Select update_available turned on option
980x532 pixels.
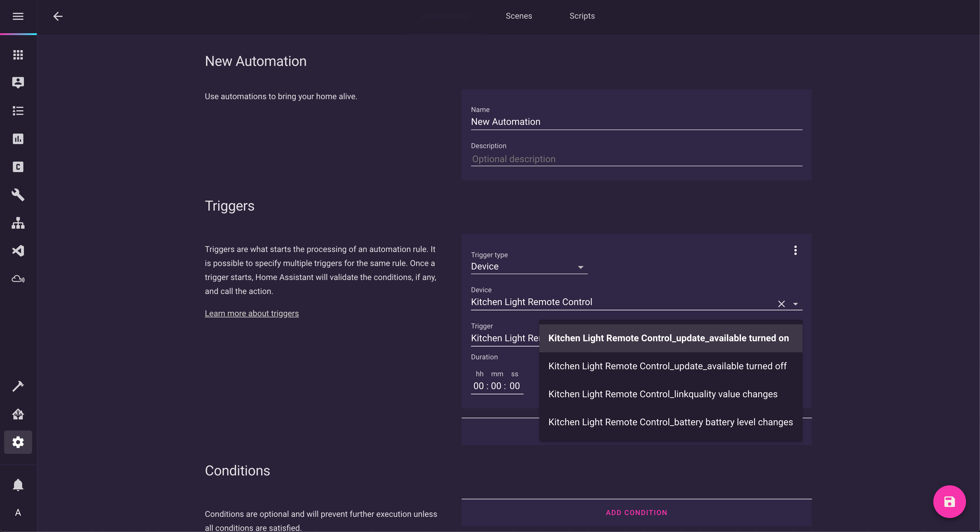(x=671, y=338)
